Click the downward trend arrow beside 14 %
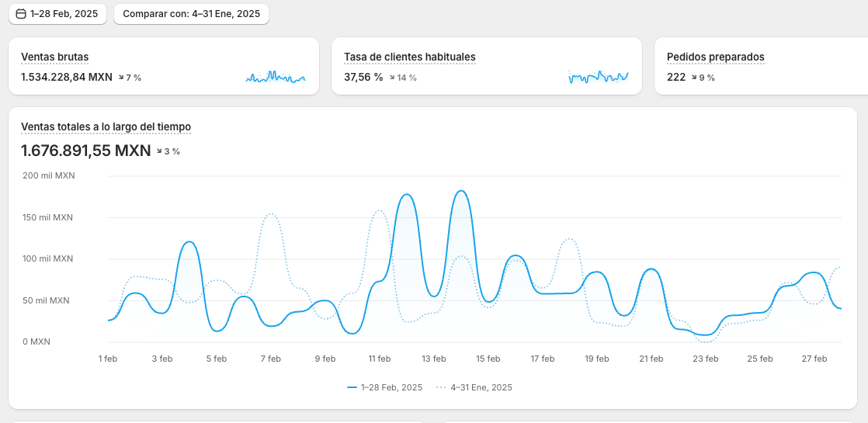The height and width of the screenshot is (423, 868). [x=392, y=78]
